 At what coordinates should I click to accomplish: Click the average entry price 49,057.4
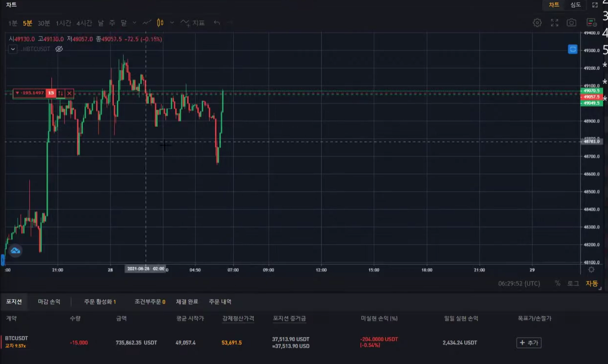click(x=186, y=342)
